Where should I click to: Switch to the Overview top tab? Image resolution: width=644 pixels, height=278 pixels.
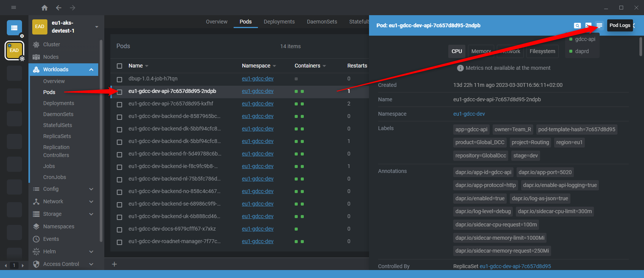pos(217,22)
